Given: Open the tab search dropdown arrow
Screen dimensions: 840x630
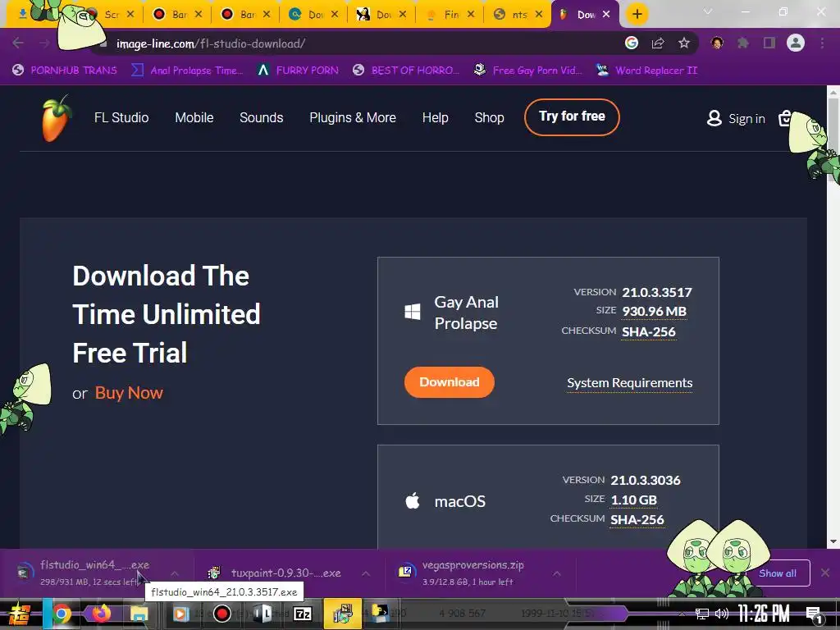Looking at the screenshot, I should point(708,11).
